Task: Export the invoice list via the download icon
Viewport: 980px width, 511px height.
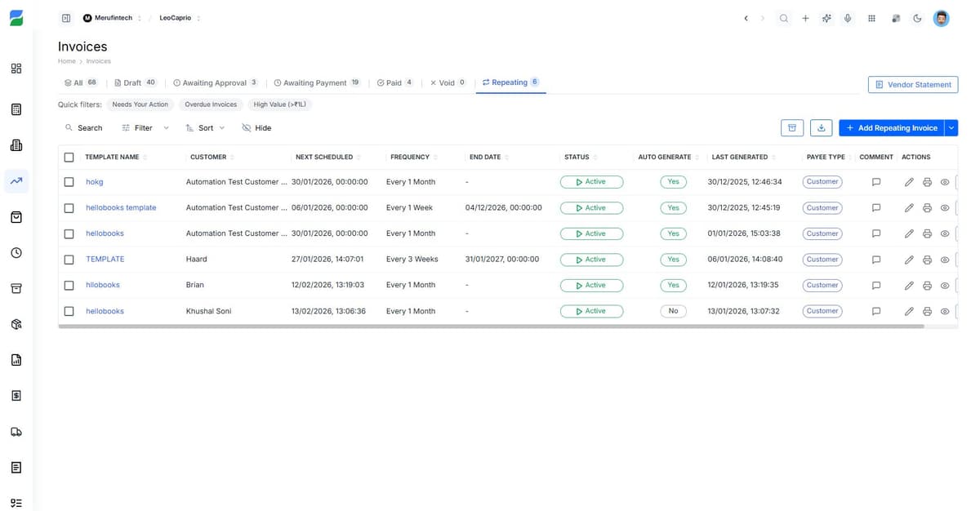Action: [821, 127]
